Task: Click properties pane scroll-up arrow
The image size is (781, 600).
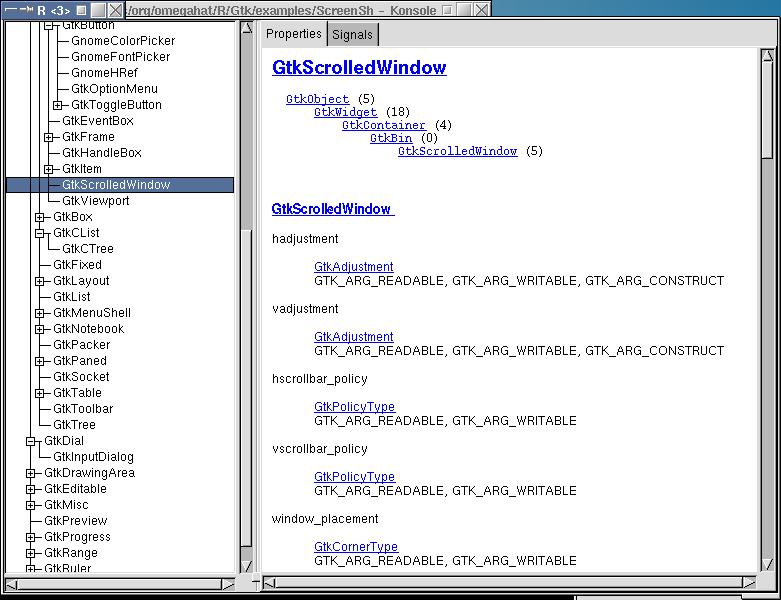Action: tap(768, 55)
